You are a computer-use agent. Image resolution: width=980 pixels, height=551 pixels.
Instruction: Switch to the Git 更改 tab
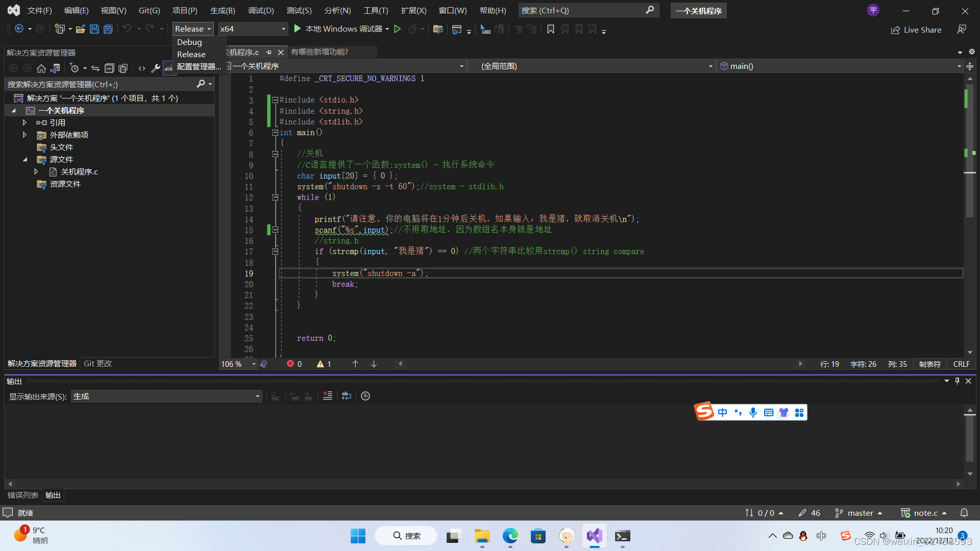click(97, 364)
